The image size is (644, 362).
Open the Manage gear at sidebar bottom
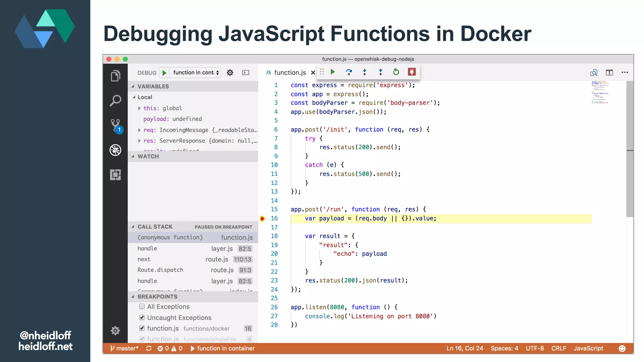pyautogui.click(x=115, y=331)
